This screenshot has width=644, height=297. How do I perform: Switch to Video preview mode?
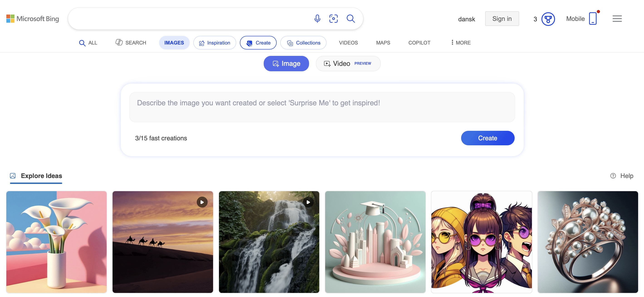click(x=348, y=64)
